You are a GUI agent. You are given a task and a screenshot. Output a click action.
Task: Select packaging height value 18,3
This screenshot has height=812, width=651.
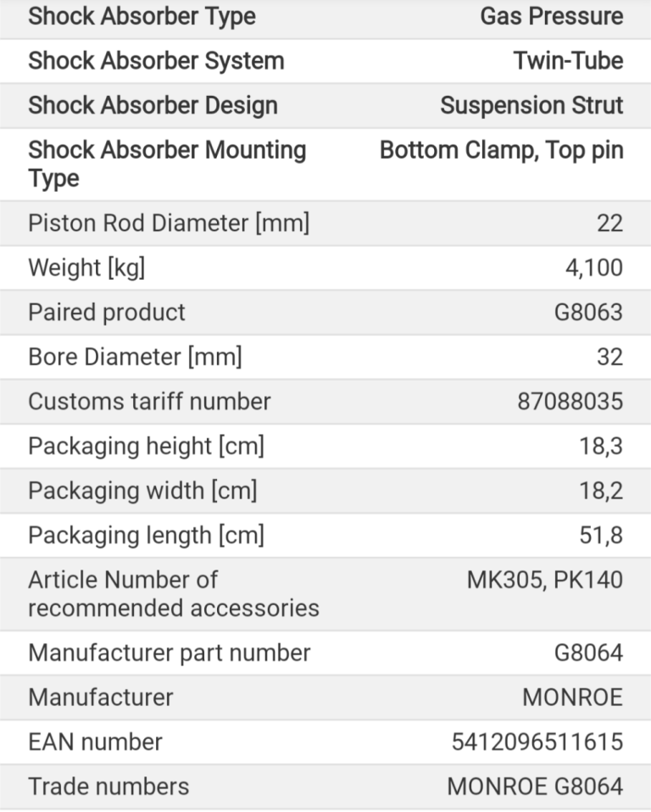click(601, 446)
